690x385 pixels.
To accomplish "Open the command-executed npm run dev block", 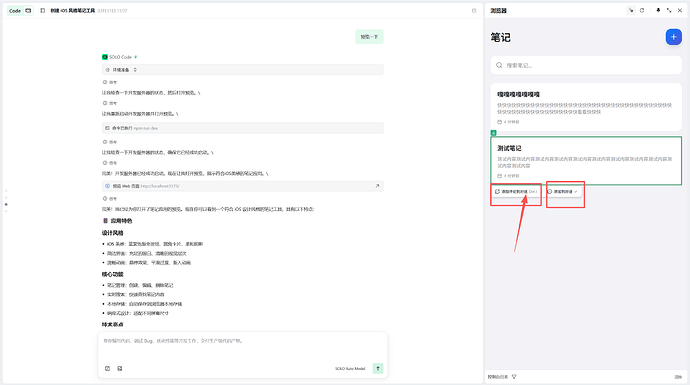I will pyautogui.click(x=242, y=128).
